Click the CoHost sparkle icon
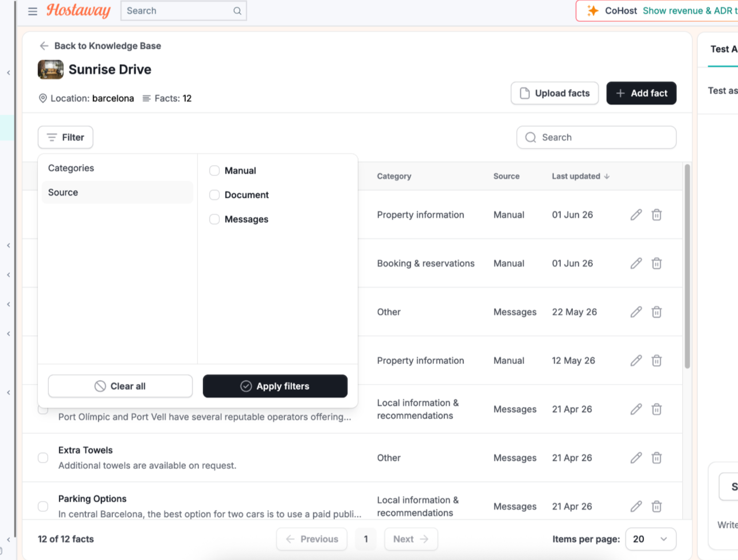The image size is (738, 560). pos(593,11)
